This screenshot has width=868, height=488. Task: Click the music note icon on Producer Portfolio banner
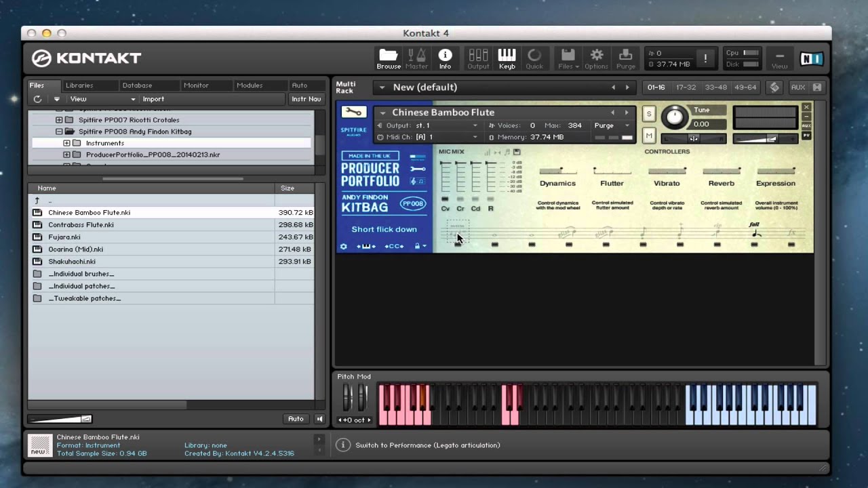tap(418, 181)
